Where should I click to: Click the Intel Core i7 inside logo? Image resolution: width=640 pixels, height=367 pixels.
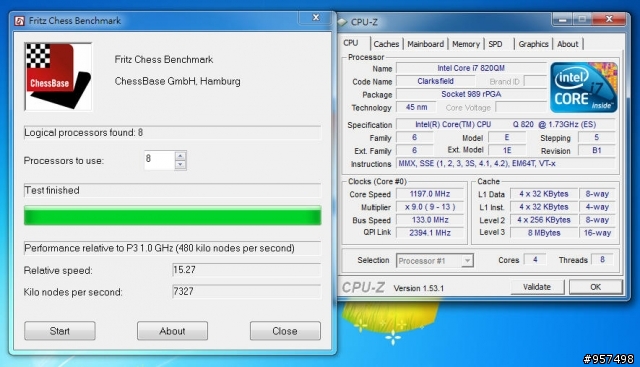(584, 87)
